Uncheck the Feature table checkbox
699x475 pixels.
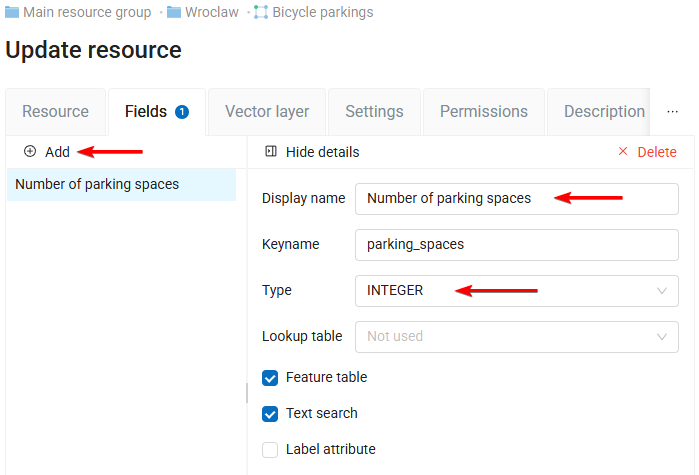(270, 378)
